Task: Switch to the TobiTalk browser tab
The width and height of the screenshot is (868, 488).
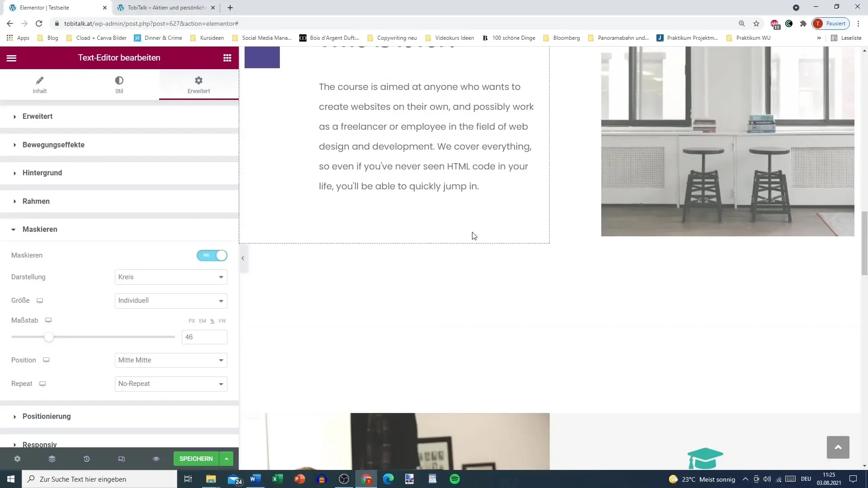Action: point(166,8)
